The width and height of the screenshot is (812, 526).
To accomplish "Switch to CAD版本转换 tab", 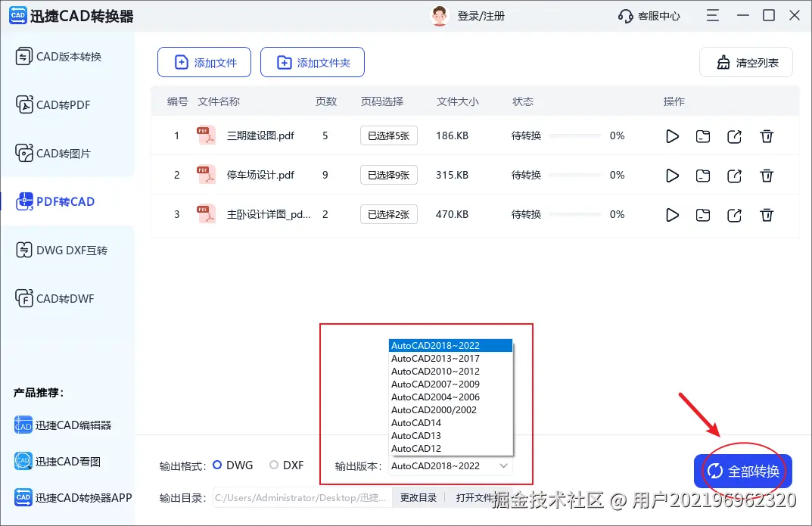I will (x=67, y=57).
